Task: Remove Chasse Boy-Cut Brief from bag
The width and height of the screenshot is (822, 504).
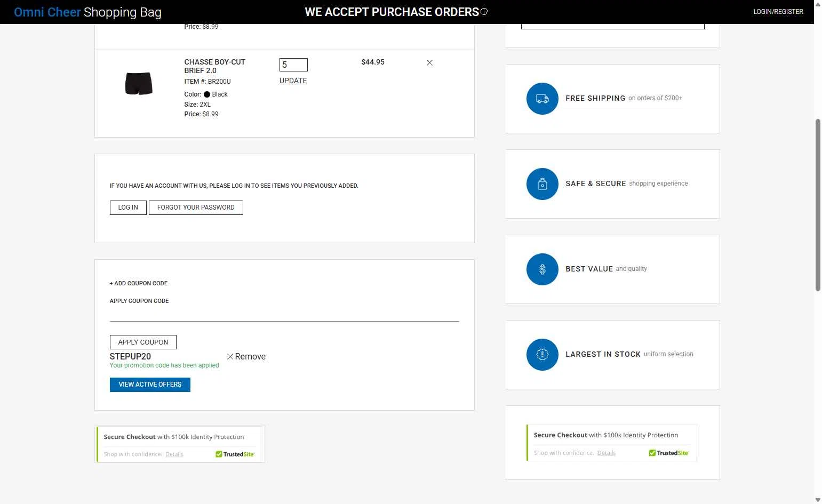Action: pyautogui.click(x=429, y=63)
